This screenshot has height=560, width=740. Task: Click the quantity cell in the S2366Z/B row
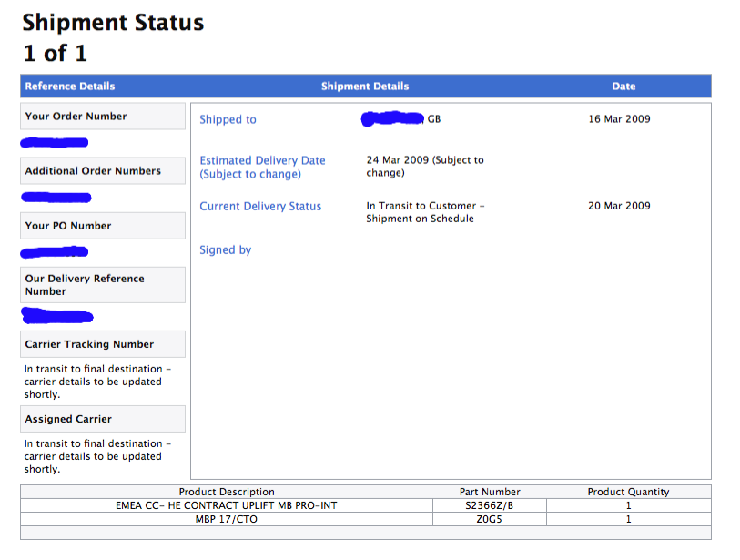click(x=629, y=505)
